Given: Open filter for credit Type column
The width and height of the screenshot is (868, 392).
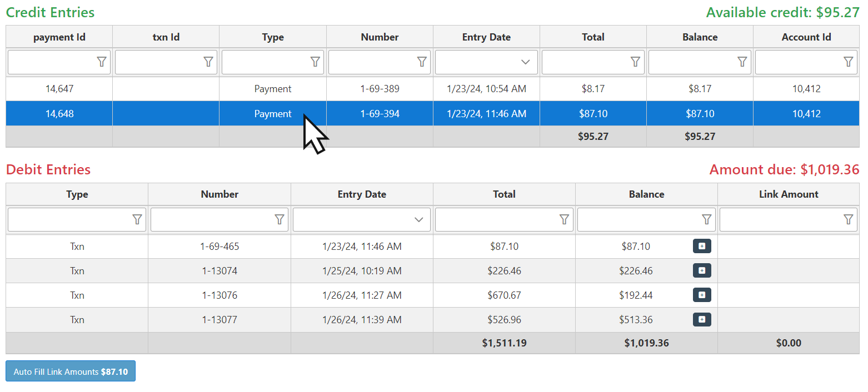Looking at the screenshot, I should click(315, 62).
